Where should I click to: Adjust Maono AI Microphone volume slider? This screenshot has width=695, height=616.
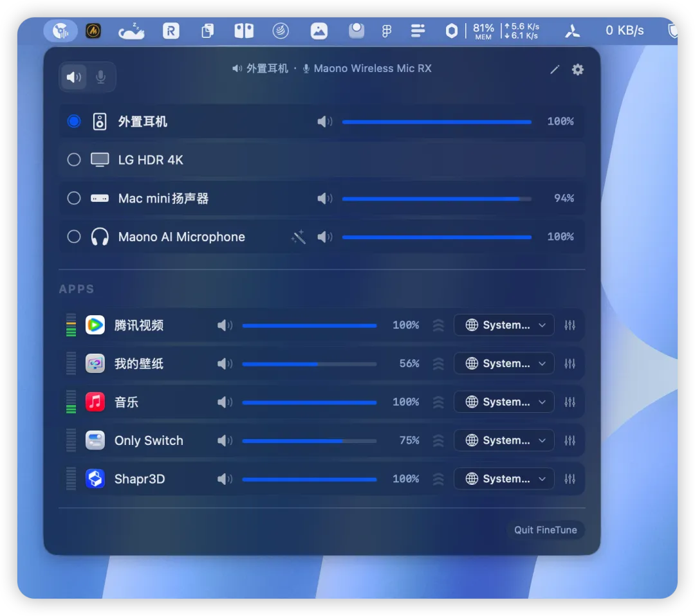coord(436,237)
